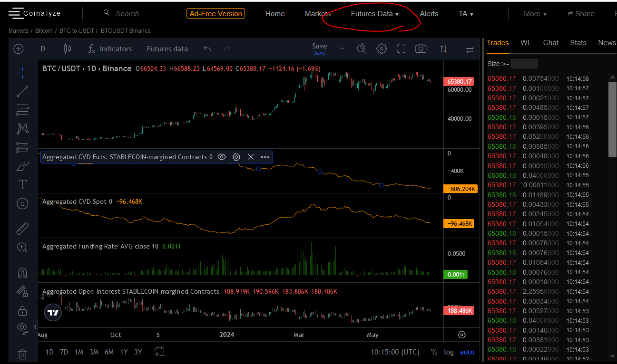Expand the Save layout dropdown chevron
The image size is (617, 364).
point(342,48)
